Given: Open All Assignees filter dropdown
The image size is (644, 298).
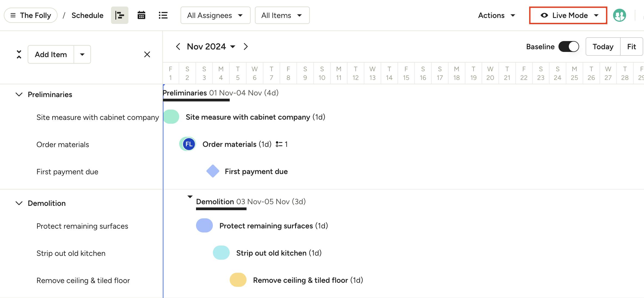Looking at the screenshot, I should click(215, 15).
